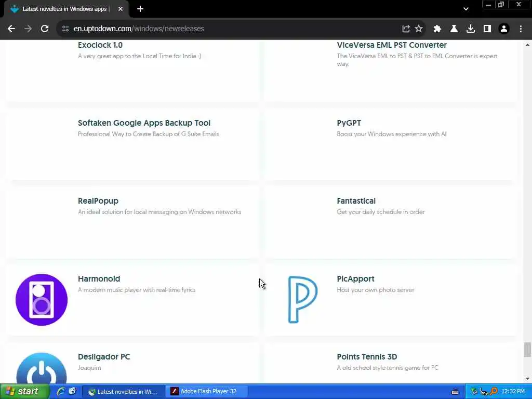View site information icon in address bar
The height and width of the screenshot is (399, 532).
click(x=65, y=29)
